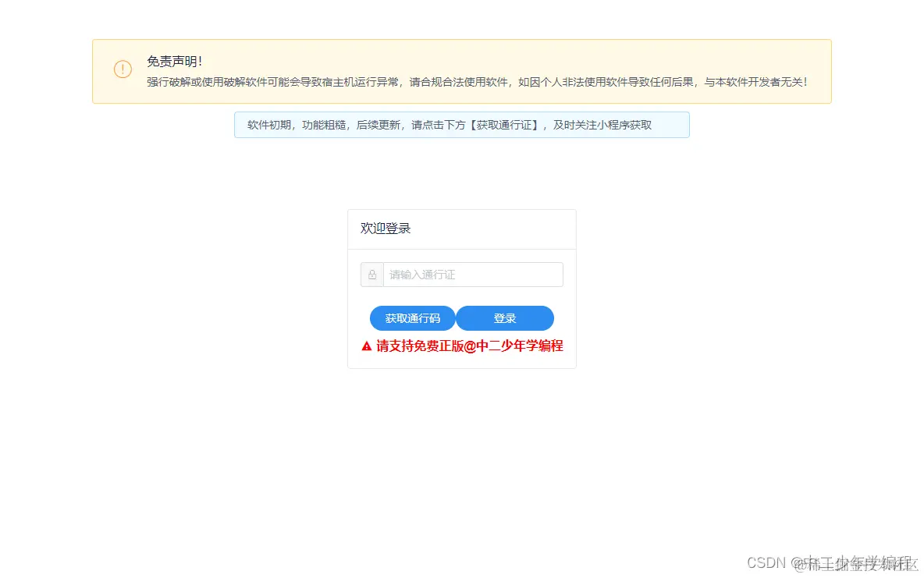
Task: Click the yellow disclaimer banner body text
Action: 475,81
